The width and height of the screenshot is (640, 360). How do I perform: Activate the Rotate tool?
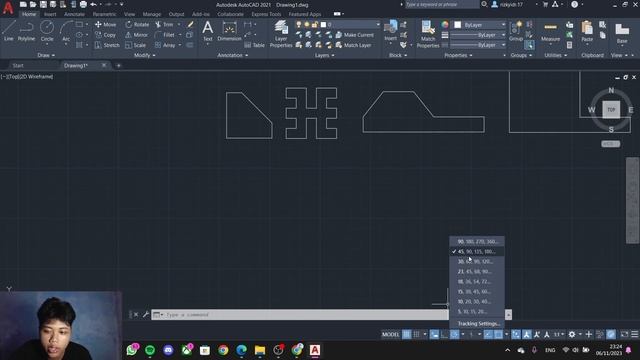click(137, 24)
